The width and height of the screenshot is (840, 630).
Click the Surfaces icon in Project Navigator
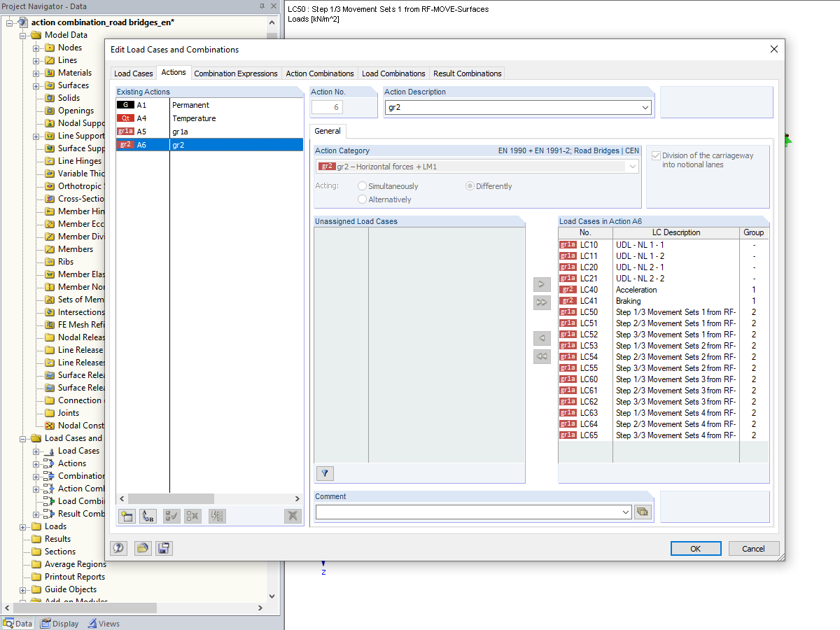(x=50, y=85)
